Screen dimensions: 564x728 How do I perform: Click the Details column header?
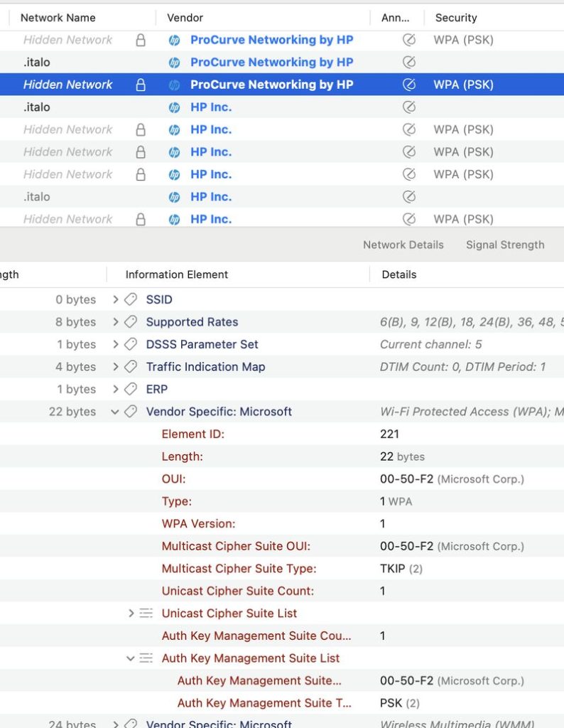pyautogui.click(x=399, y=274)
